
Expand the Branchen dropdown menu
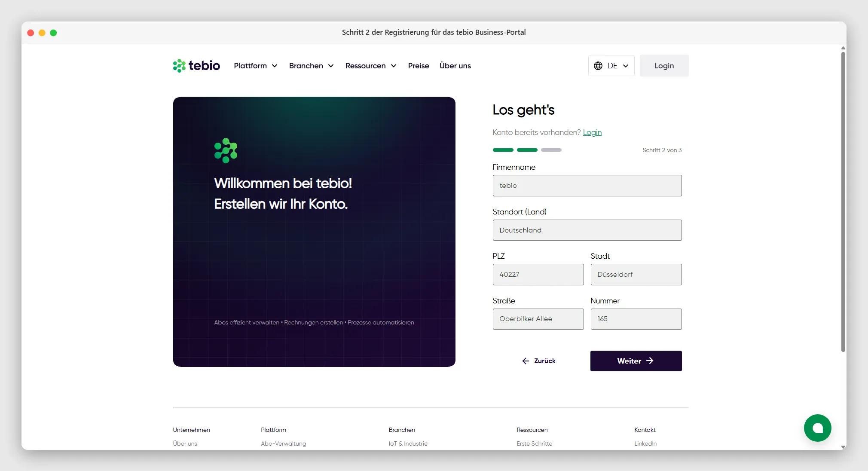(312, 66)
